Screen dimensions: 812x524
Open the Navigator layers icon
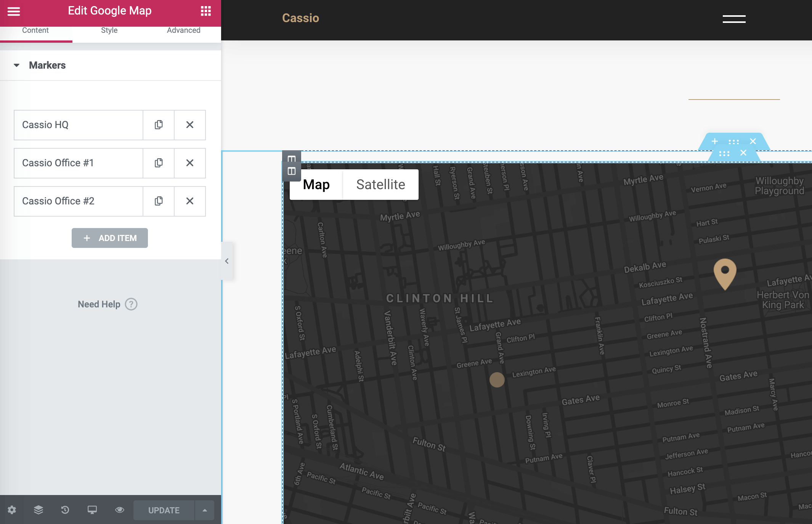[x=39, y=510]
